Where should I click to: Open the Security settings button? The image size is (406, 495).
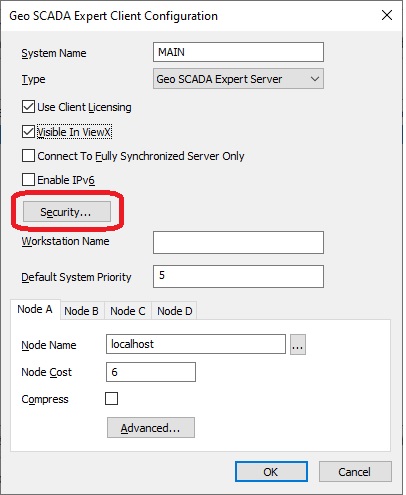[67, 212]
